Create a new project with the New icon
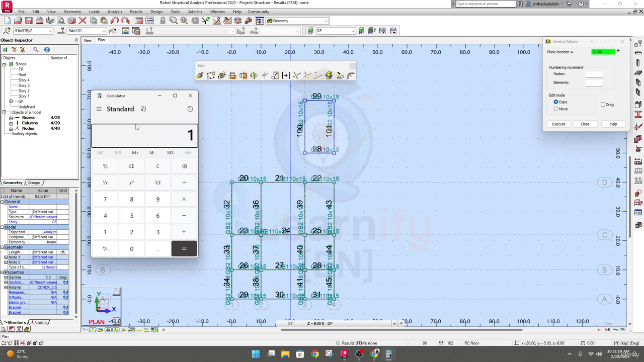Viewport: 644px width, 362px height. [x=7, y=21]
